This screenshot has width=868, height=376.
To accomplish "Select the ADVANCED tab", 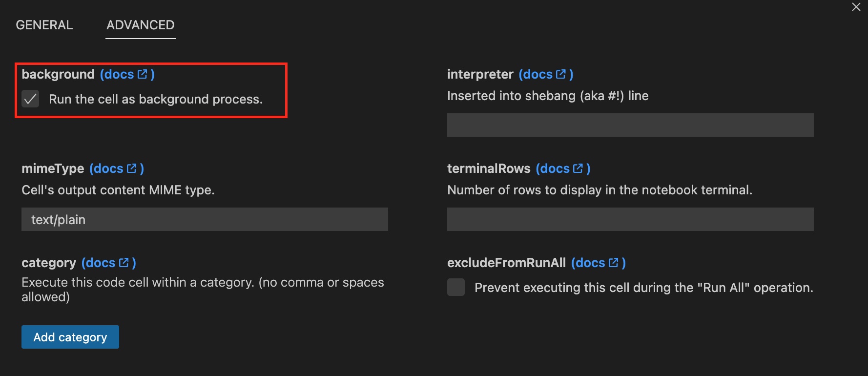I will tap(141, 25).
